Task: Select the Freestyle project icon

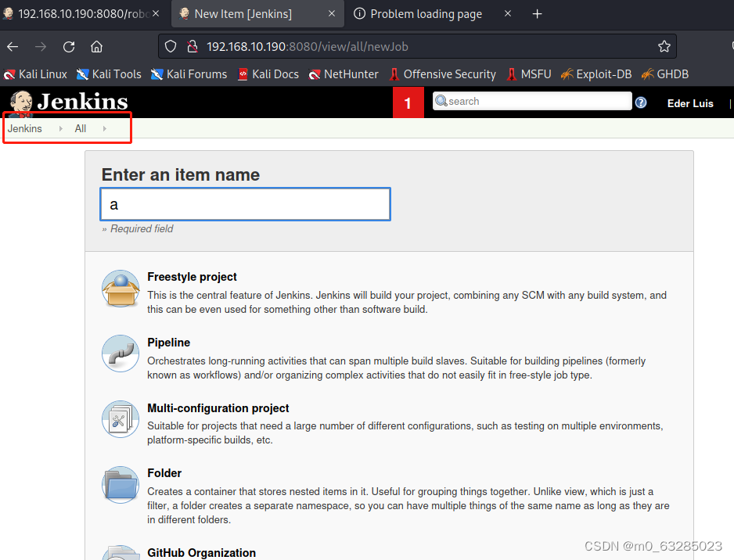Action: click(121, 288)
